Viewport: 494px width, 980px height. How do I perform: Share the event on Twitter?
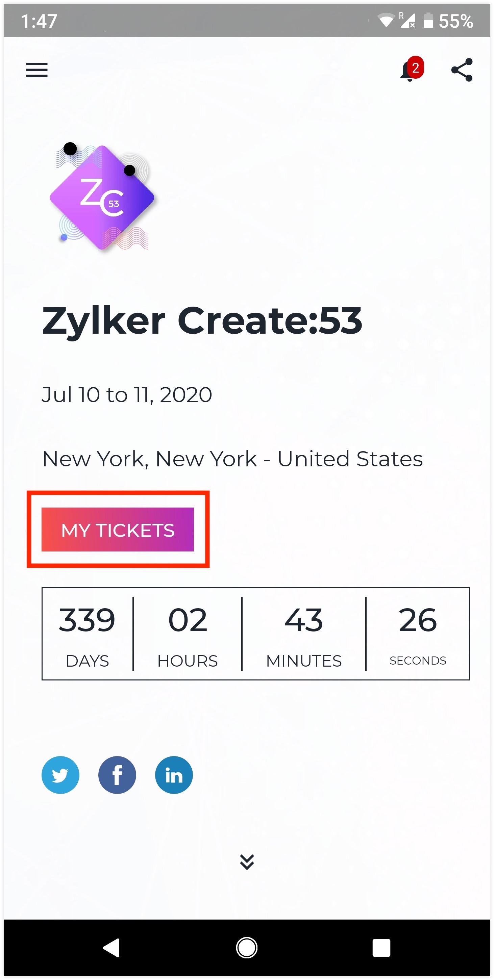pos(60,775)
